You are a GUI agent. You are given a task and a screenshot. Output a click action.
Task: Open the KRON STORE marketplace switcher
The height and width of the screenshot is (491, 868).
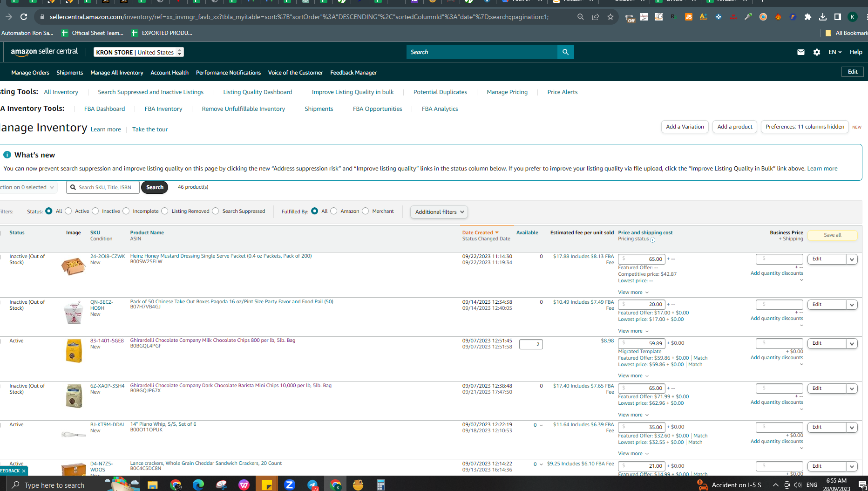click(139, 52)
